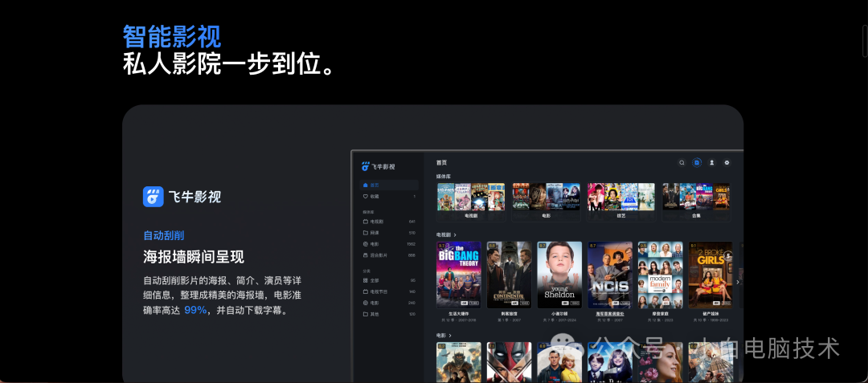Open Young Sheldon poster
The height and width of the screenshot is (383, 868).
[559, 275]
